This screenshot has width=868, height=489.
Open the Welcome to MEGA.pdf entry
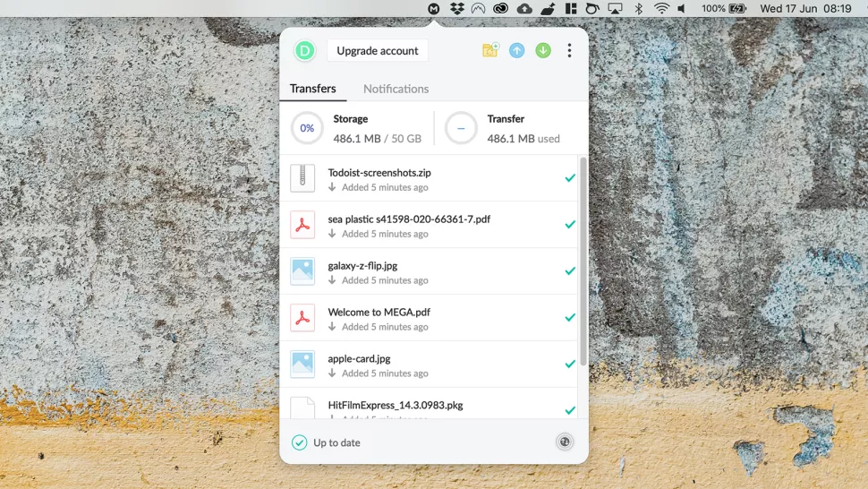pos(429,318)
